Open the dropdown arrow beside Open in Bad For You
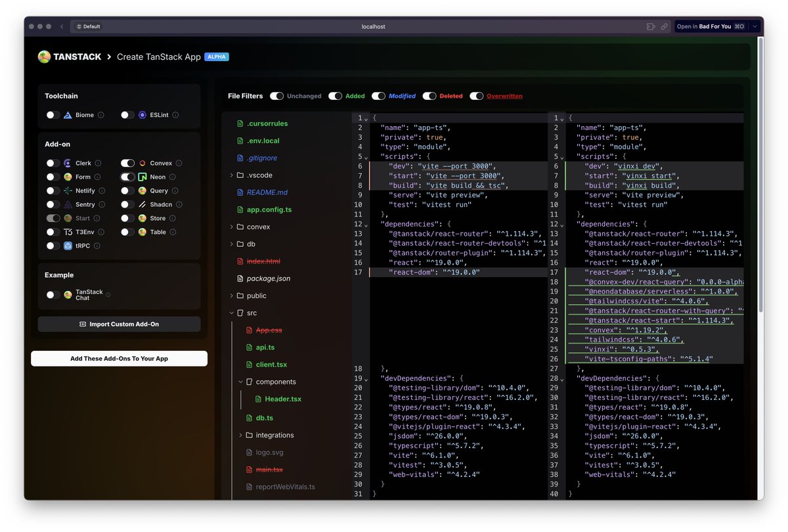 point(755,26)
